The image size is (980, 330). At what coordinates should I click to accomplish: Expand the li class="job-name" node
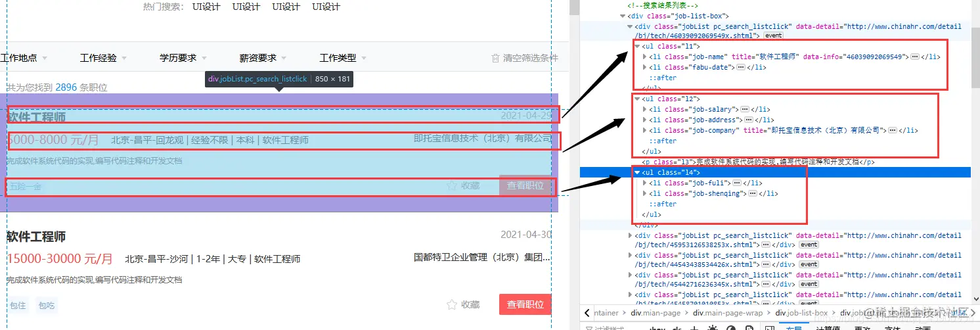click(x=644, y=57)
